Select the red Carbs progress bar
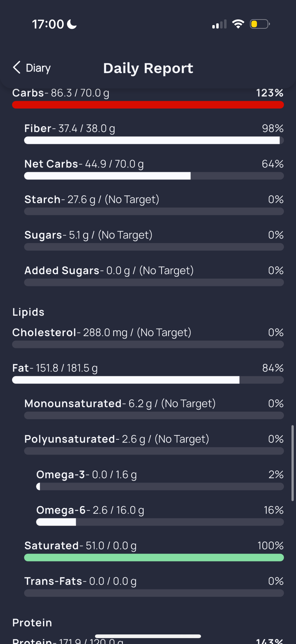 pyautogui.click(x=148, y=105)
